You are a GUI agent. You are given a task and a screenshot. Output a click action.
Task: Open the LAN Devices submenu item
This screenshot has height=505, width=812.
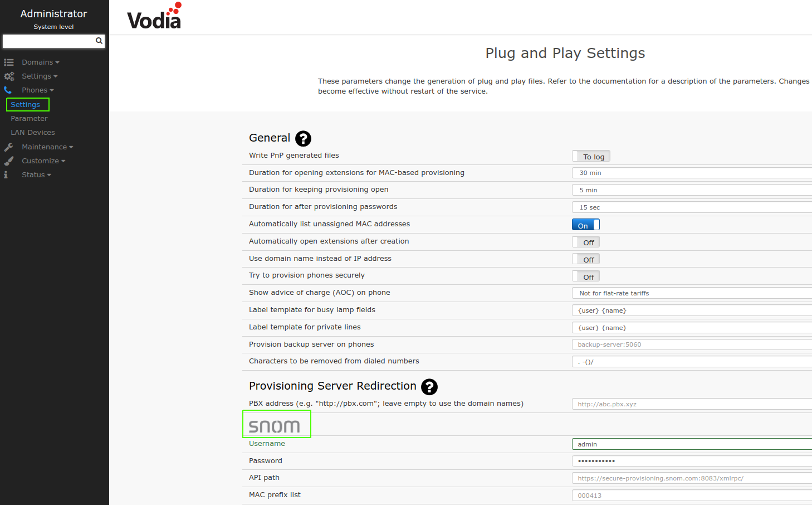[33, 133]
